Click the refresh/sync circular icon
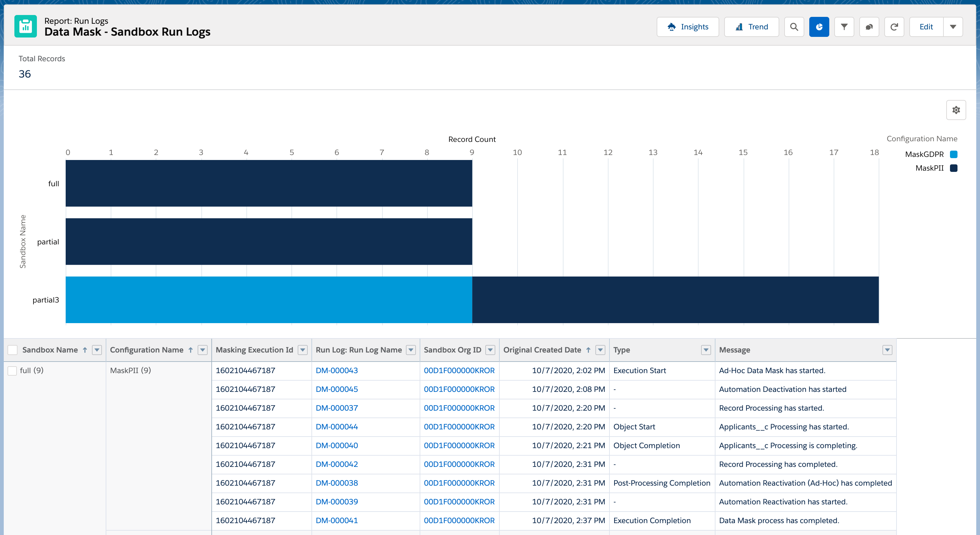Screen dimensions: 980x535 pyautogui.click(x=894, y=26)
